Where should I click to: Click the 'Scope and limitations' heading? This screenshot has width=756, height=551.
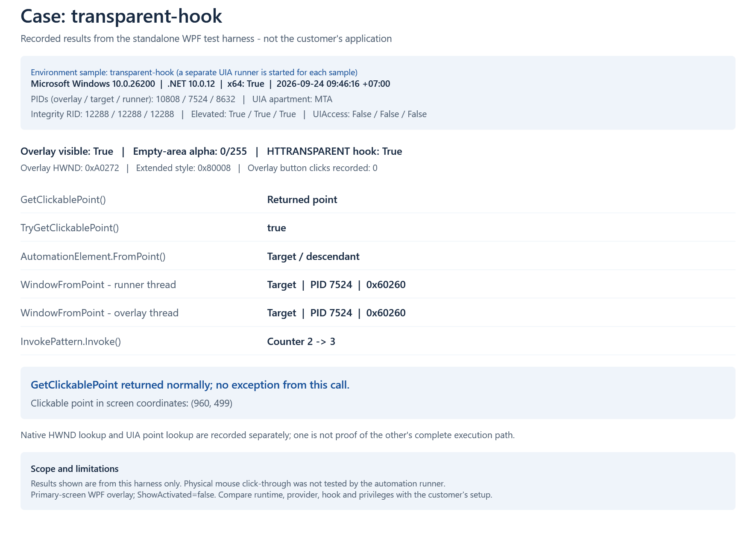pyautogui.click(x=75, y=469)
